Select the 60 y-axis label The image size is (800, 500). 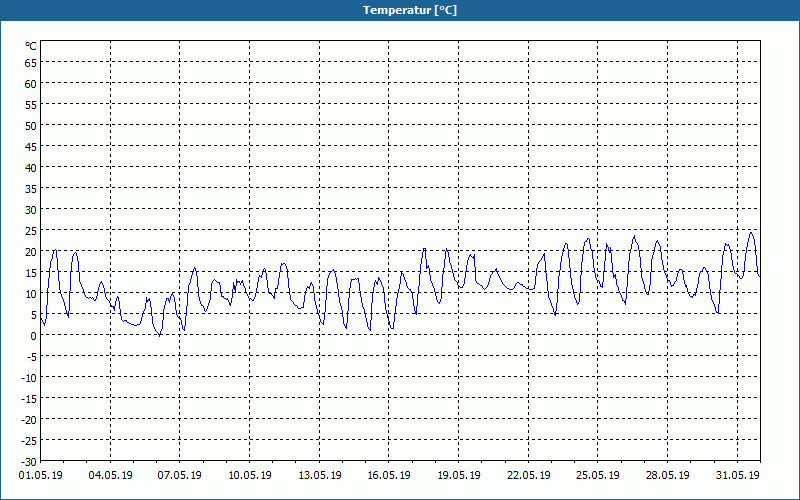pos(31,84)
